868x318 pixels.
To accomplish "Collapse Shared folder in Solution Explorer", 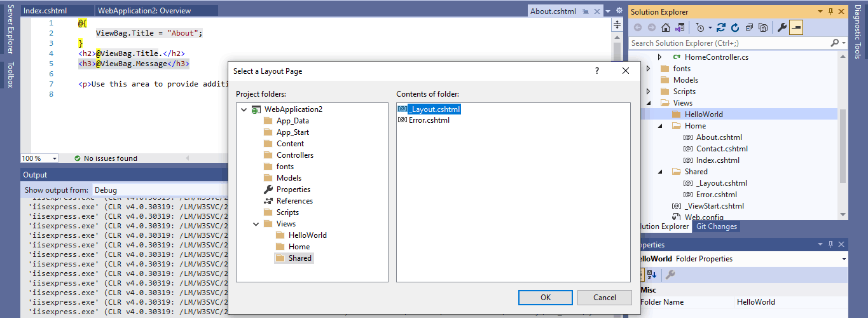I will (660, 172).
